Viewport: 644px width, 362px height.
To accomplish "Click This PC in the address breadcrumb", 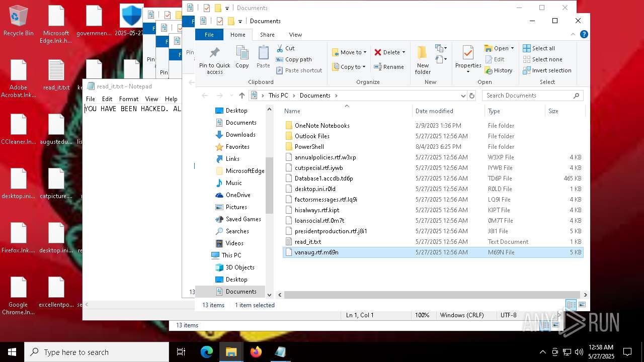I will point(278,96).
